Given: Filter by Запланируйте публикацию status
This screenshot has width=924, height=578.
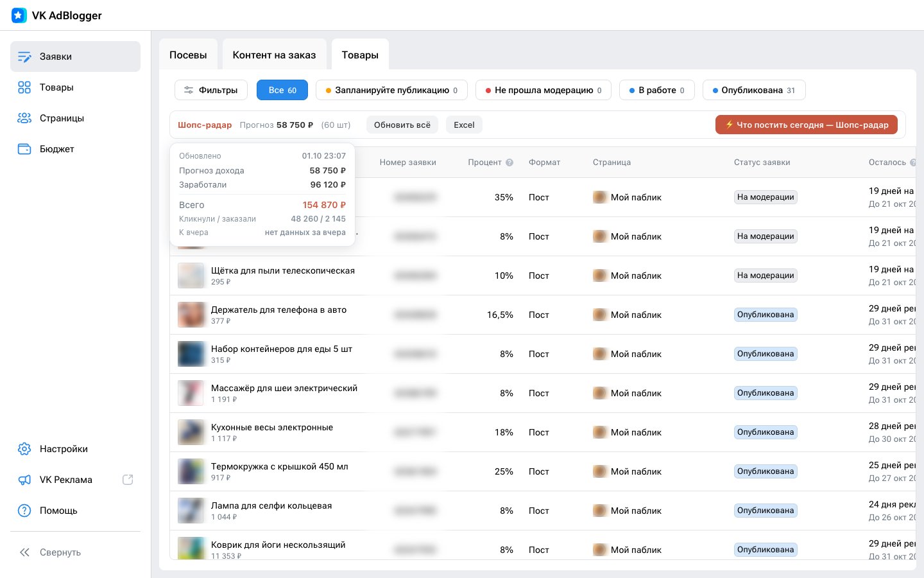Looking at the screenshot, I should tap(391, 90).
